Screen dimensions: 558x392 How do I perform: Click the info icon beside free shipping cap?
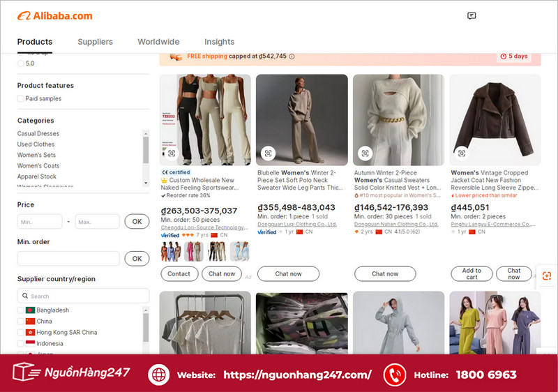pyautogui.click(x=292, y=56)
